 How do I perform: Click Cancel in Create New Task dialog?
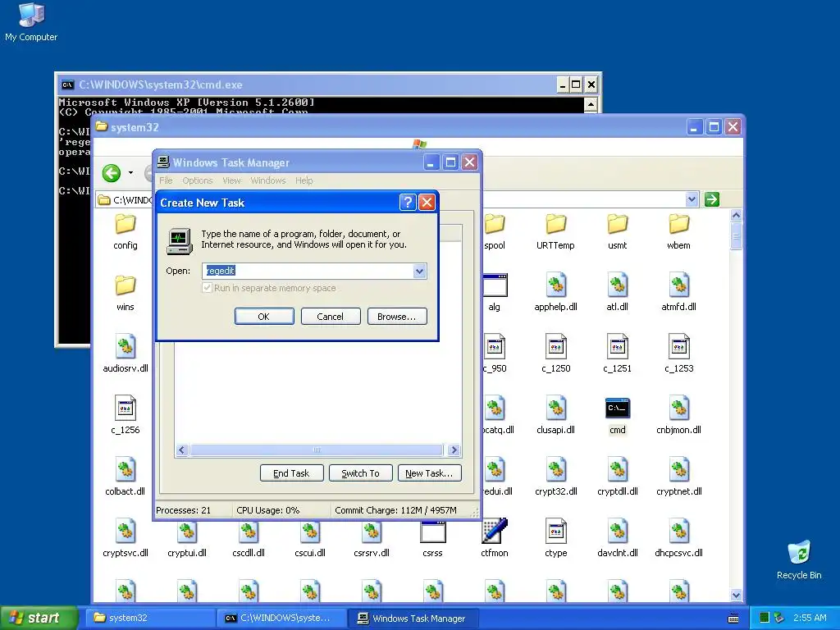tap(331, 317)
